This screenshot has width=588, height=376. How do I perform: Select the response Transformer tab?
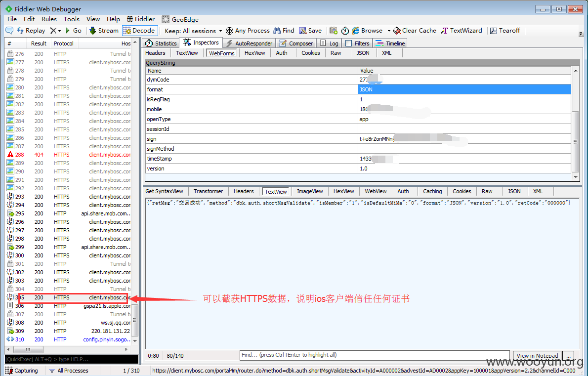point(208,191)
